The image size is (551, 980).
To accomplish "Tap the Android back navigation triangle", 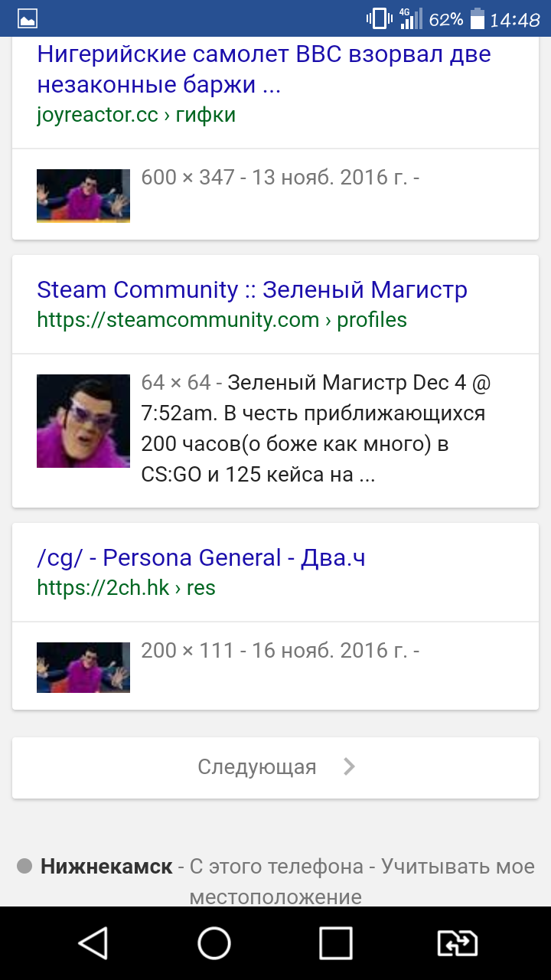I will pos(93,943).
